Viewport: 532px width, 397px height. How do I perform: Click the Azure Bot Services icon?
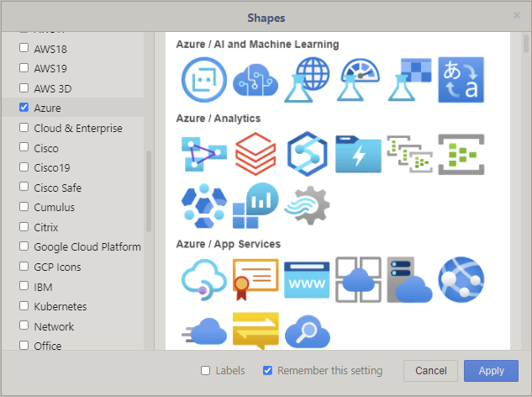point(204,80)
